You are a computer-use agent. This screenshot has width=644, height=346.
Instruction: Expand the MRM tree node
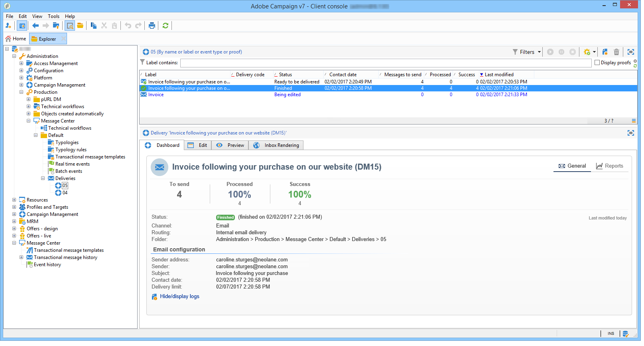pyautogui.click(x=14, y=221)
